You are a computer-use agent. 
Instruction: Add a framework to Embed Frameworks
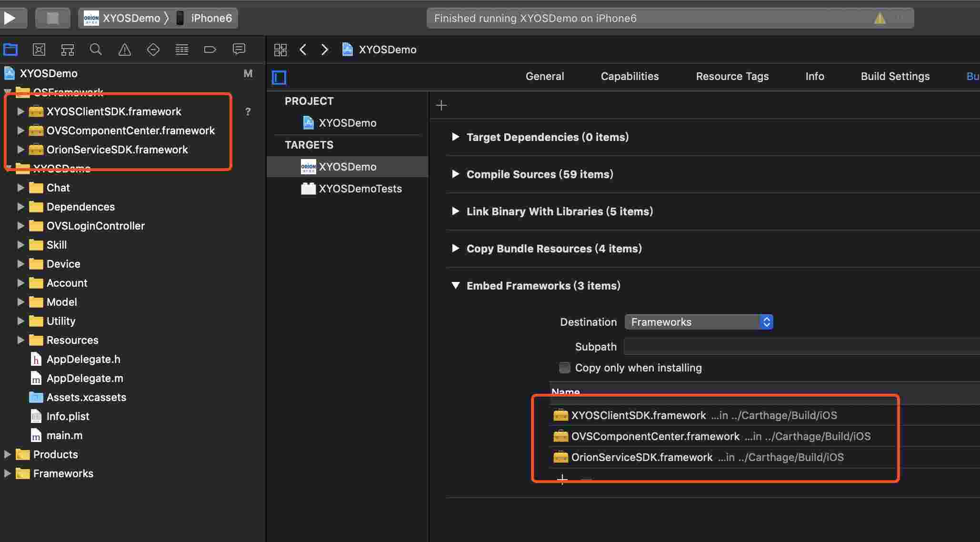coord(562,479)
